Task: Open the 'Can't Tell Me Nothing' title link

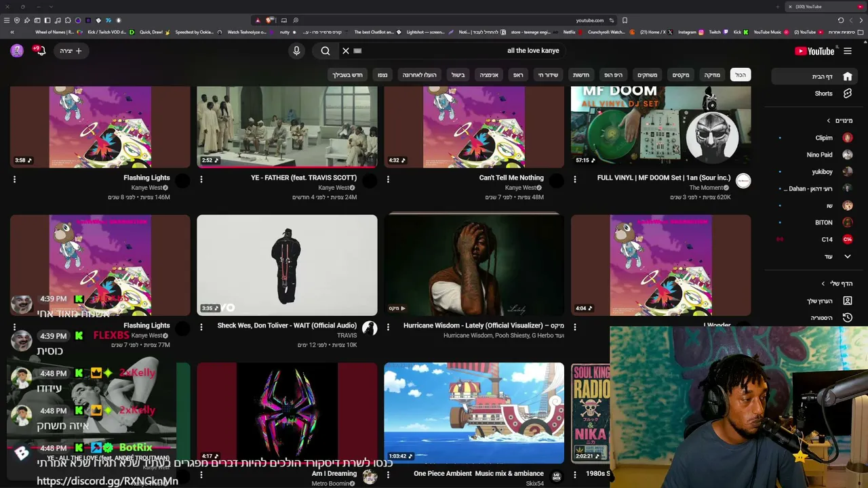Action: click(x=511, y=178)
